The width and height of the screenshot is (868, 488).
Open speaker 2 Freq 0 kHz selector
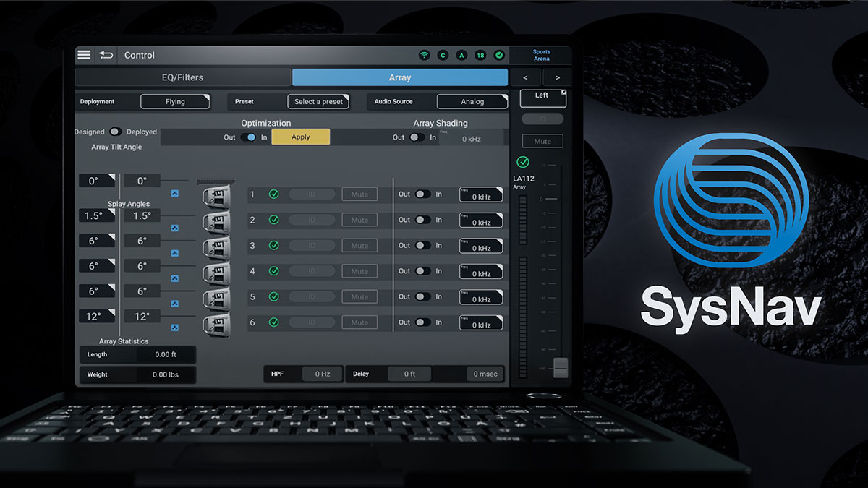[481, 221]
